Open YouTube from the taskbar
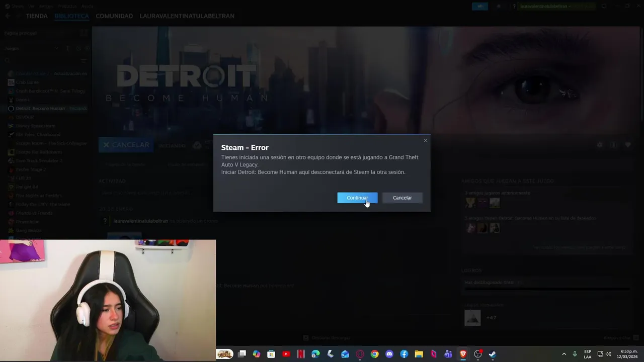644x362 pixels. (286, 354)
